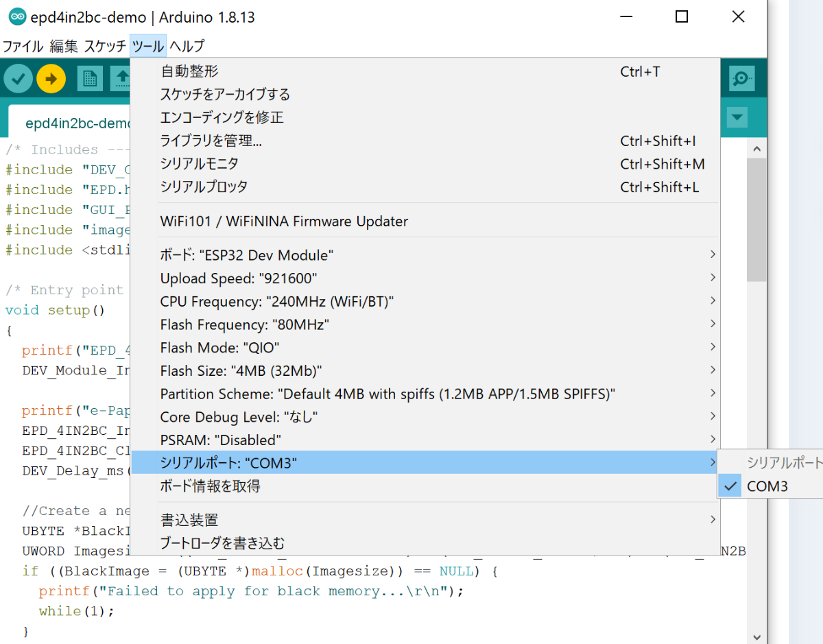823x644 pixels.
Task: Click the editor scroll up arrow
Action: (x=756, y=149)
